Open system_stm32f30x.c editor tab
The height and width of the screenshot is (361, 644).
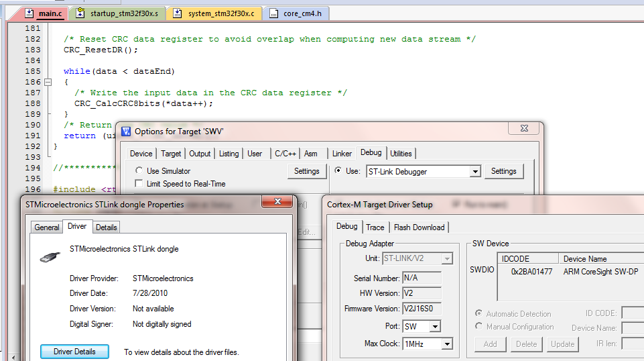click(x=221, y=13)
